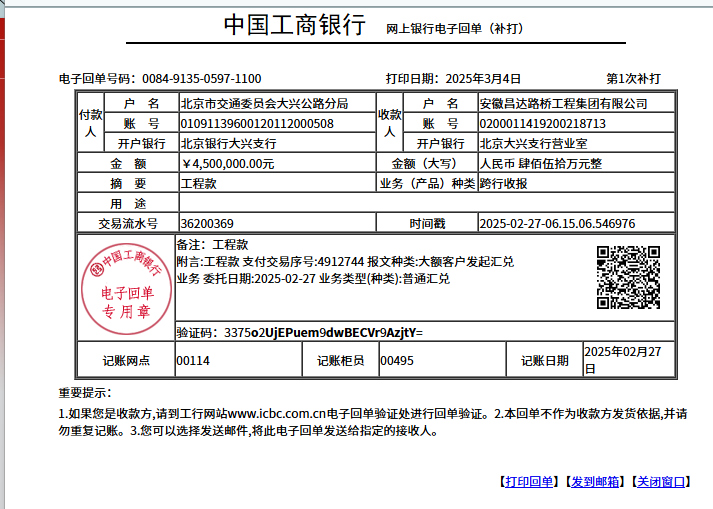The image size is (713, 509).
Task: Click payee account number 0200011419200218713
Action: click(x=542, y=124)
